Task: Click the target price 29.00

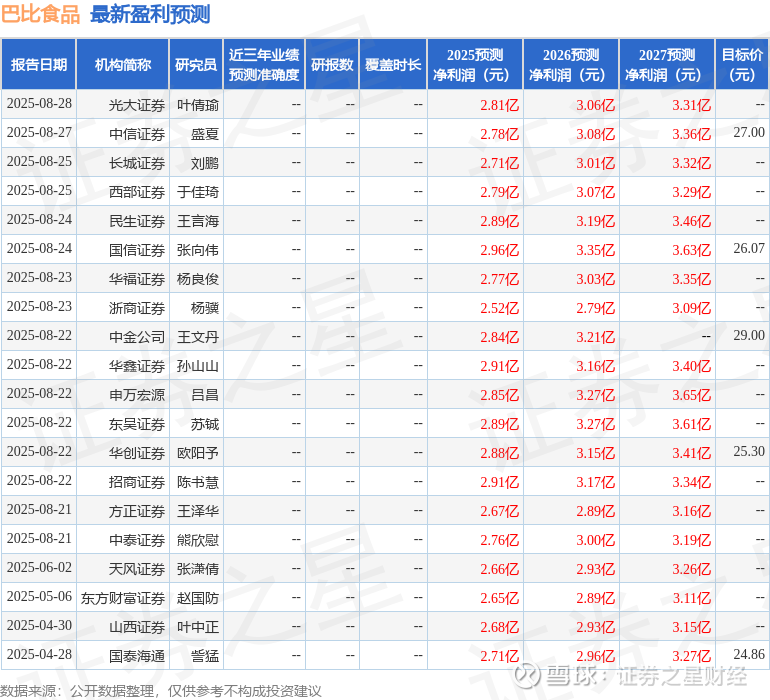Action: click(x=749, y=335)
